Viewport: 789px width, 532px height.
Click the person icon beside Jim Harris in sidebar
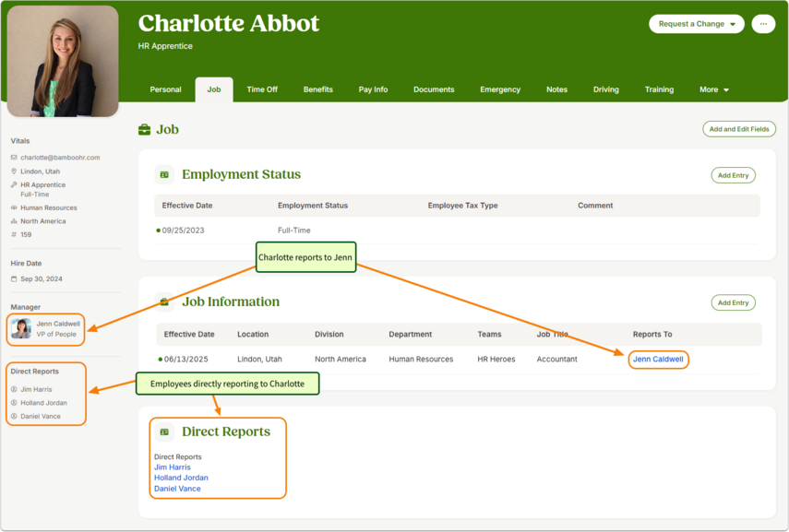(x=14, y=389)
